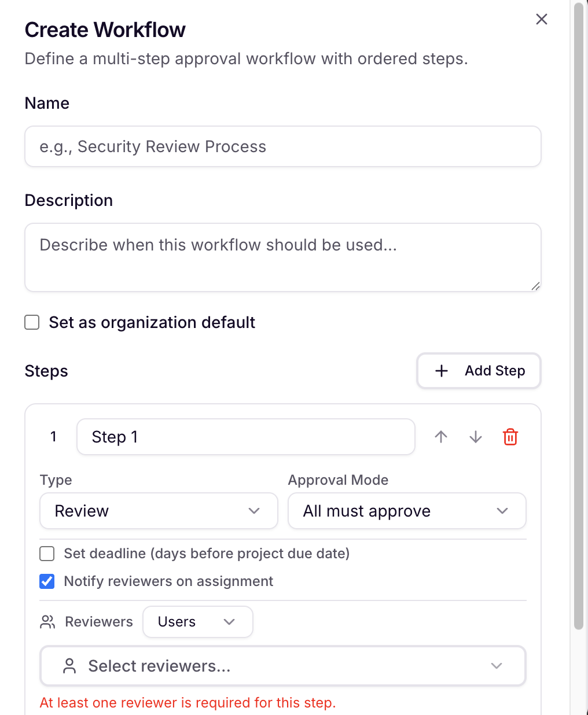This screenshot has width=588, height=715.
Task: Uncheck Notify reviewers on assignment
Action: click(x=47, y=581)
